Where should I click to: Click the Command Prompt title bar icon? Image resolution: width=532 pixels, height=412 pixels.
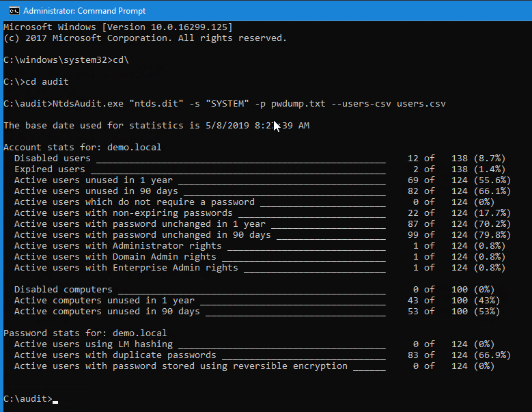tap(14, 11)
